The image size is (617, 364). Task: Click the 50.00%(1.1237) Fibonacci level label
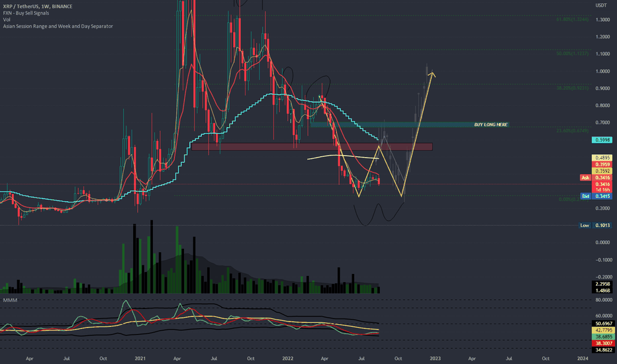click(x=573, y=54)
